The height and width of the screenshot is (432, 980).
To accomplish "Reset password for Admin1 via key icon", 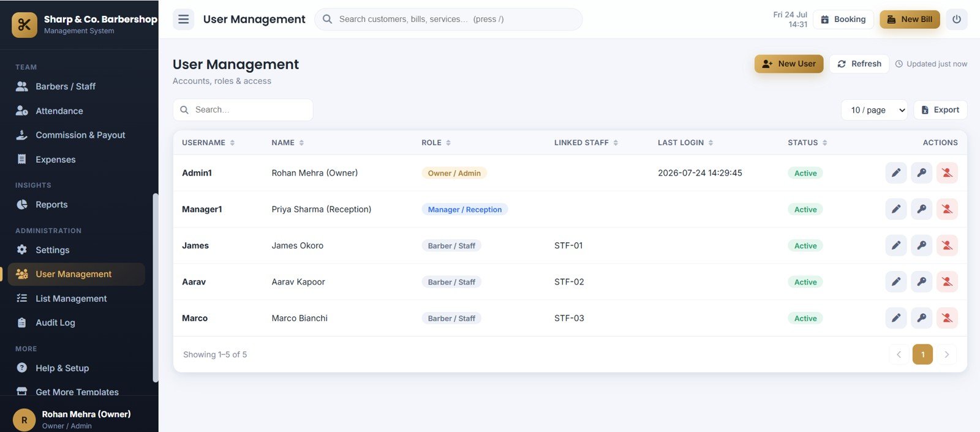I will click(921, 173).
